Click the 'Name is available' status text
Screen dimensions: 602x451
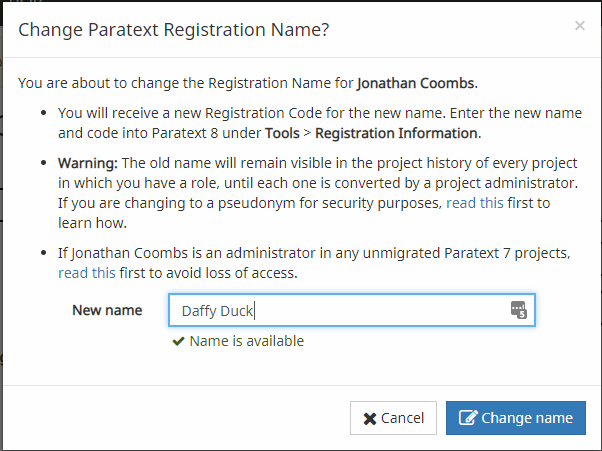(x=246, y=341)
